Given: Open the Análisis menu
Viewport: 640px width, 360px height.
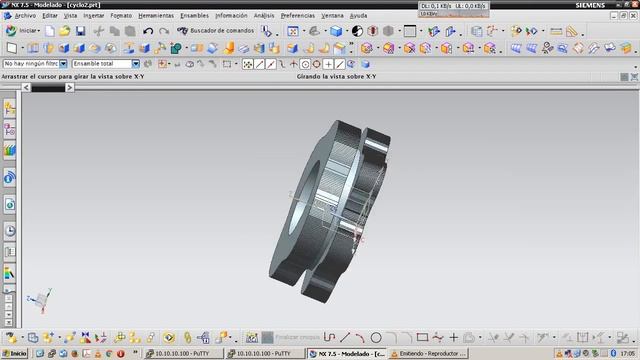Looking at the screenshot, I should tap(264, 16).
